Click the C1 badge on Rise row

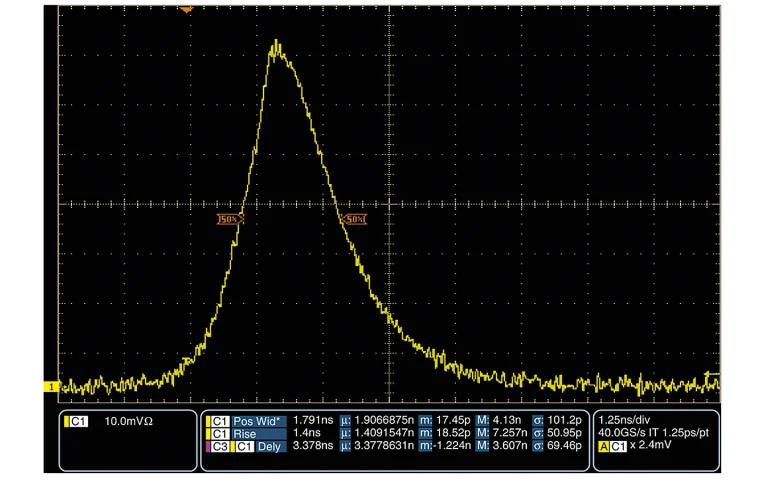(x=220, y=434)
